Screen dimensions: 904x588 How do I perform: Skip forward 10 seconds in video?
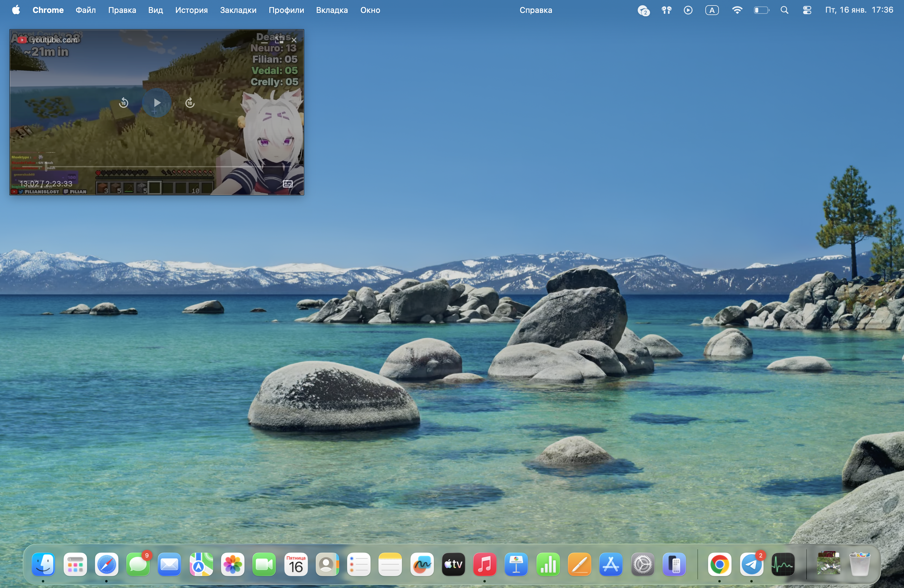(190, 102)
